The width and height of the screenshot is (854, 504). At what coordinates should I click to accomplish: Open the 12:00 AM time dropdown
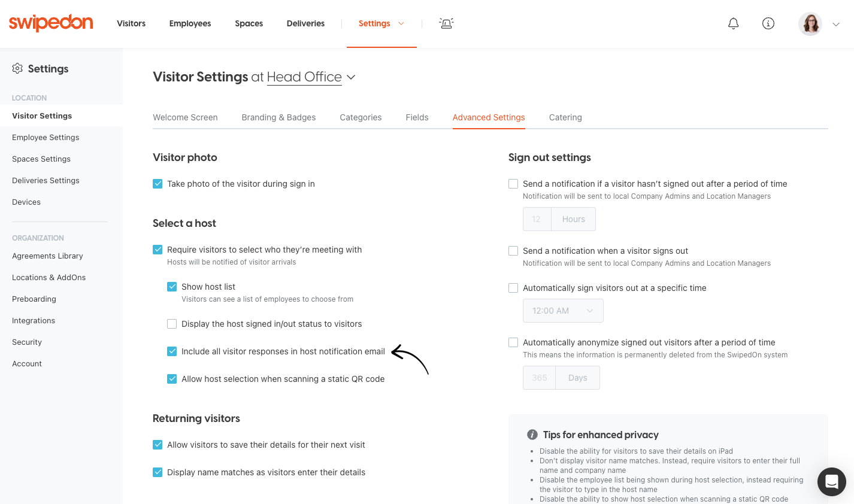(x=563, y=311)
